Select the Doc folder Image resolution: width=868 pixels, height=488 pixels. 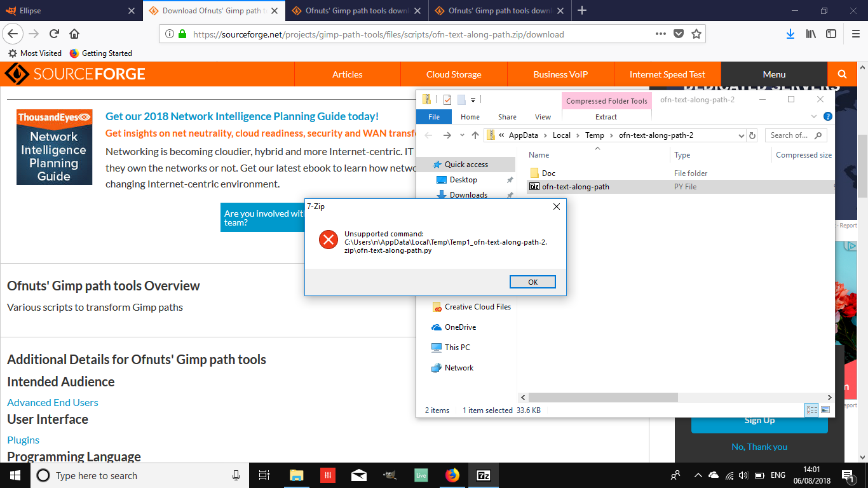(548, 173)
